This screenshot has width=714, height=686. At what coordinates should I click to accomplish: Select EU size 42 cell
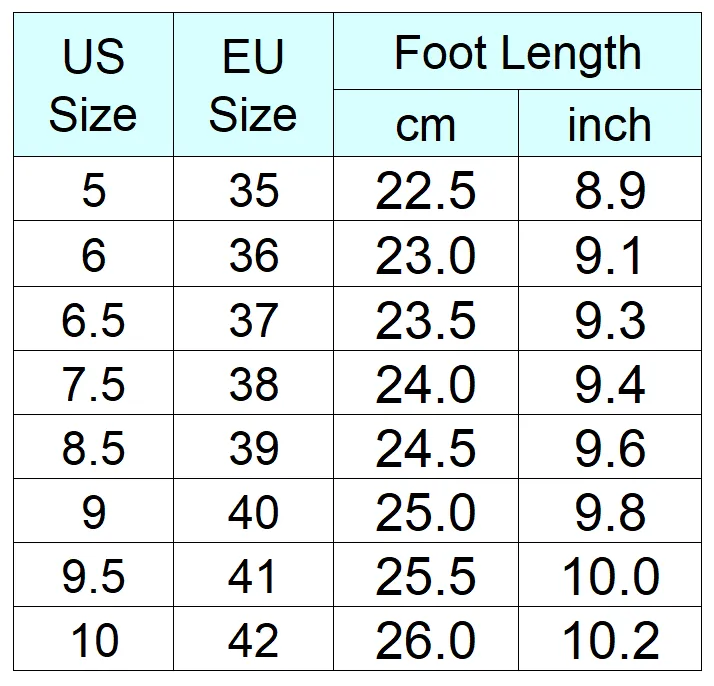[x=253, y=638]
